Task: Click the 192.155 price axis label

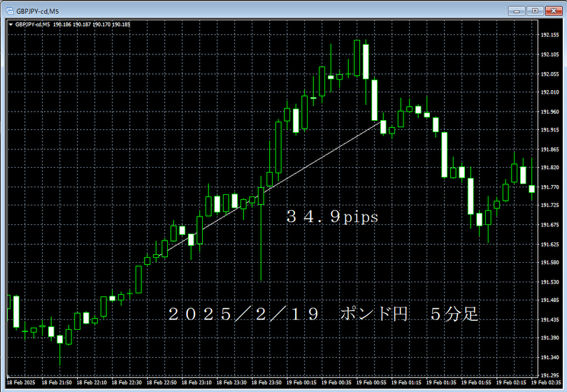Action: (550, 35)
